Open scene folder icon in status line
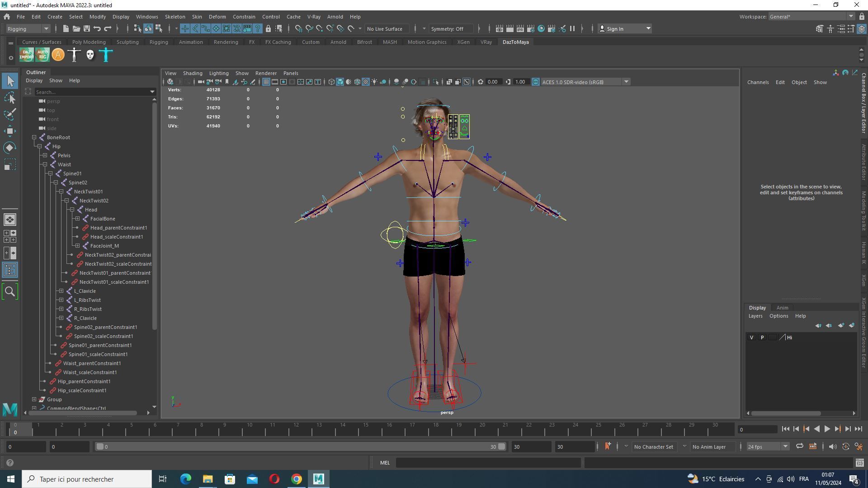868x488 pixels. click(x=76, y=28)
